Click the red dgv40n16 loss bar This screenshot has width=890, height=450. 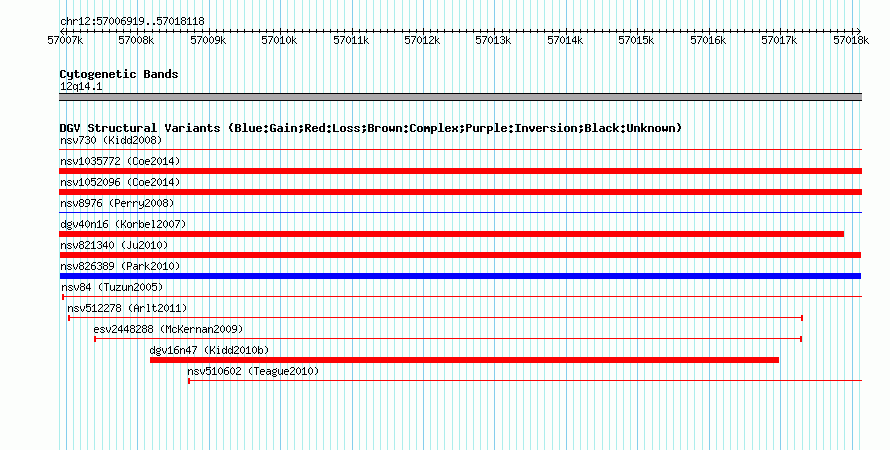pos(451,234)
